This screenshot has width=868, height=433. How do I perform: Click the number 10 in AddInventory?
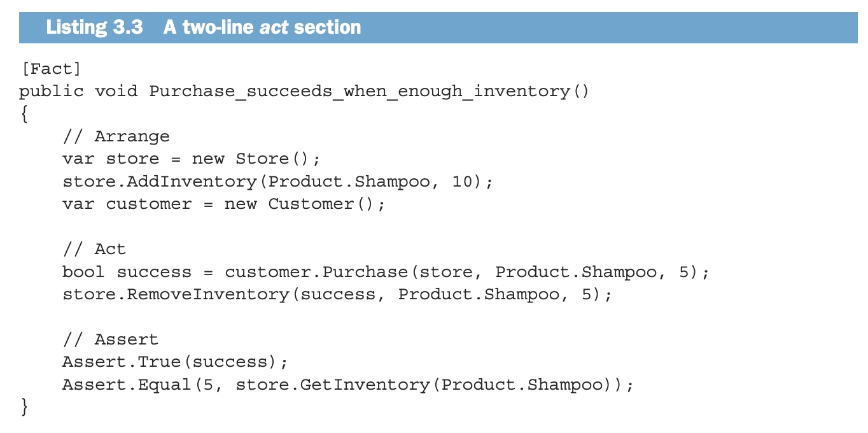click(x=463, y=181)
